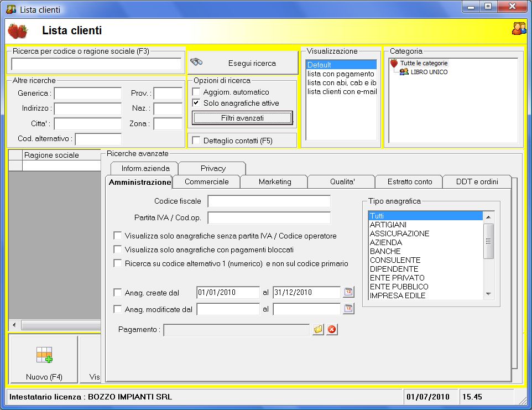Select LIBRO UNICO category

(429, 72)
